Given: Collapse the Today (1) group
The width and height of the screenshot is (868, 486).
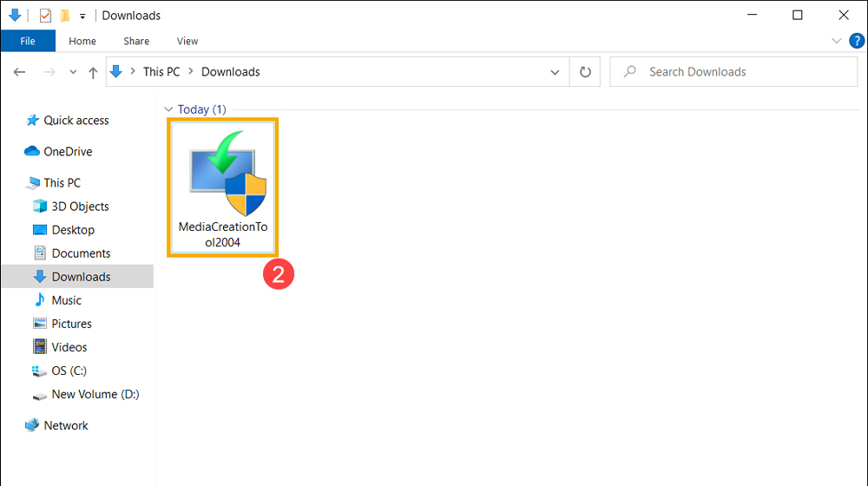Looking at the screenshot, I should pyautogui.click(x=169, y=109).
